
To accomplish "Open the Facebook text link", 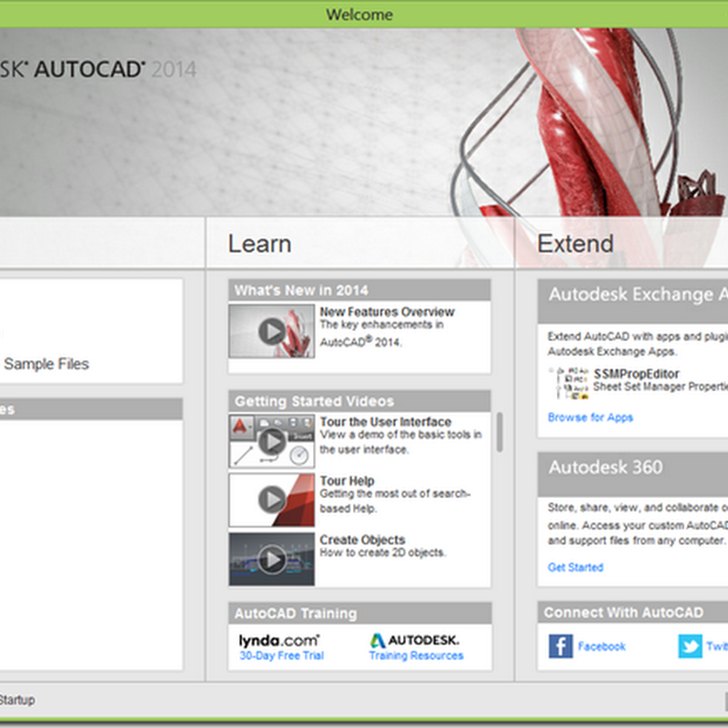I will coord(602,646).
